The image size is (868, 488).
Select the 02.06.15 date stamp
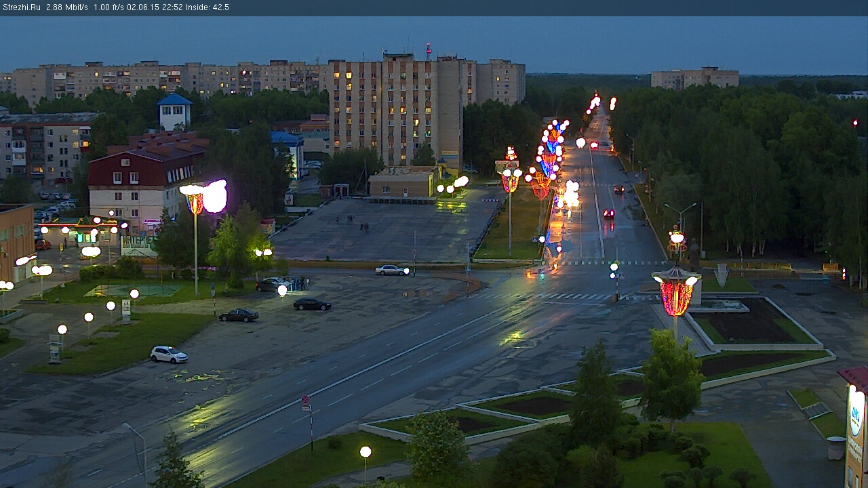click(144, 7)
